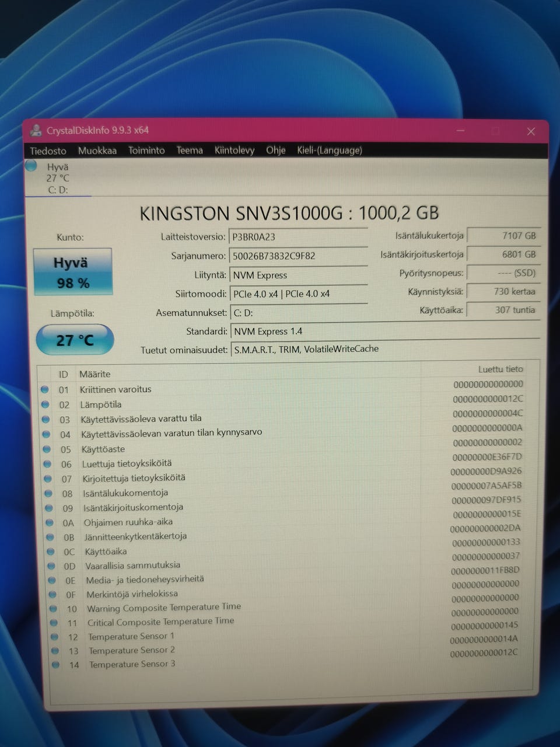This screenshot has width=560, height=747.
Task: Click status dot for Lämpötila attribute row
Action: pos(45,404)
